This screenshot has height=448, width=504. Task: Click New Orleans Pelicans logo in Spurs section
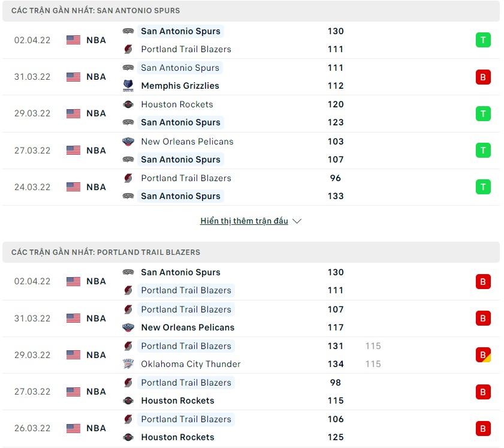pyautogui.click(x=128, y=142)
